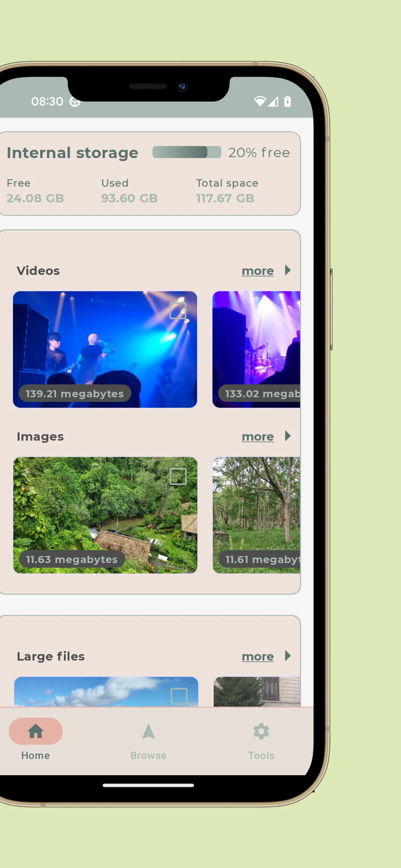Tap the cellular signal status icon

[x=273, y=102]
